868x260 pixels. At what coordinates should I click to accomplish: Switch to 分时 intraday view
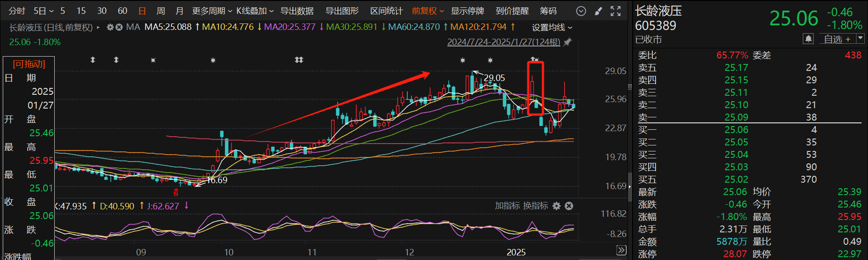17,11
